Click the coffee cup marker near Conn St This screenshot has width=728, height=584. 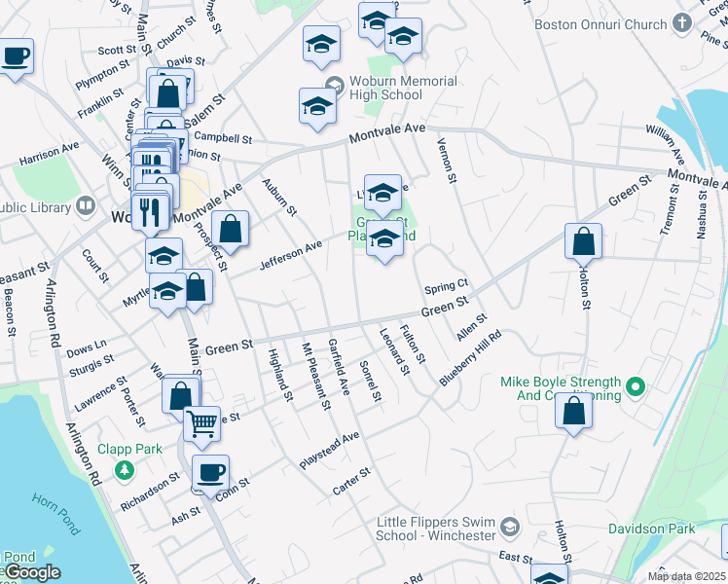[x=211, y=476]
